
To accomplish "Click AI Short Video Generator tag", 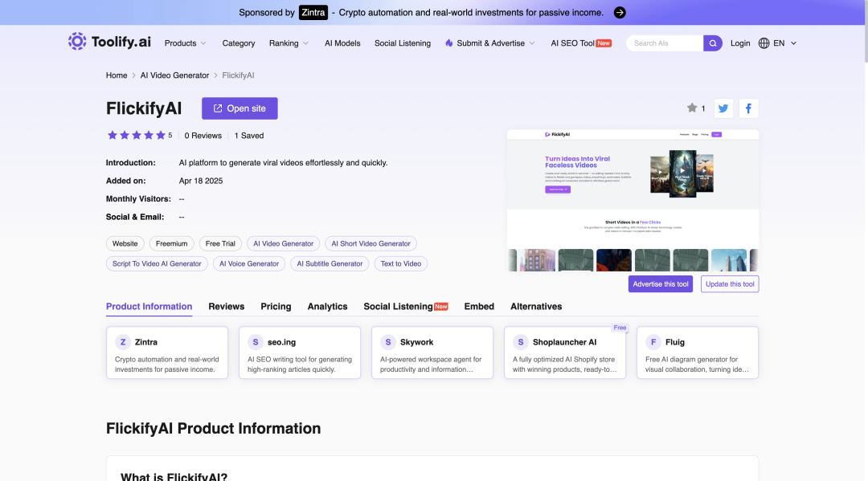I will (371, 244).
